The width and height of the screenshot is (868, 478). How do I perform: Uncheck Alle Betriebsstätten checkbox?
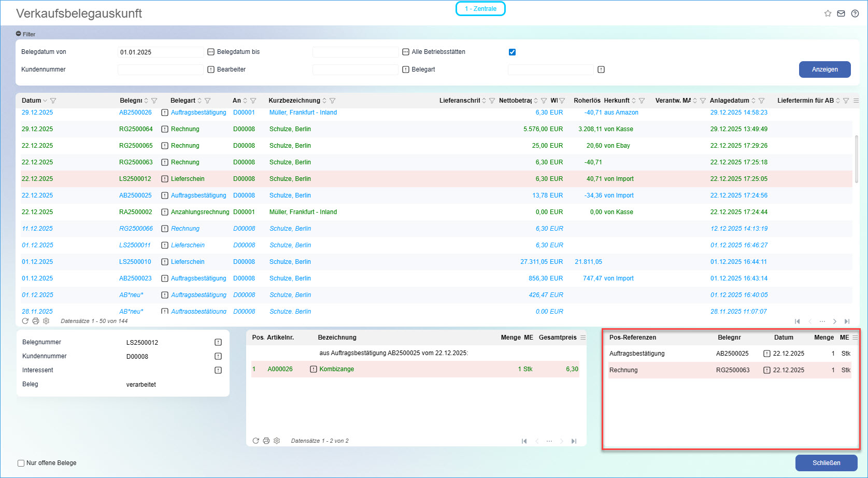(x=512, y=52)
